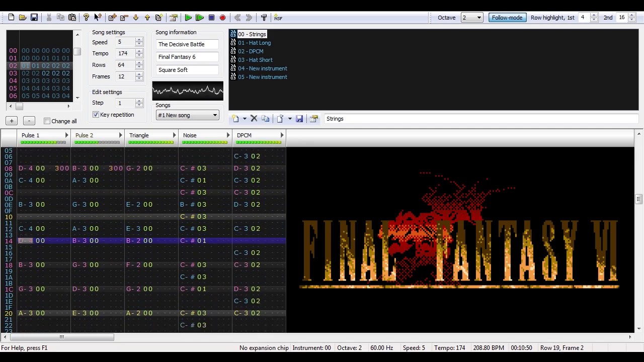Uncheck the Key repetition checkbox

96,115
